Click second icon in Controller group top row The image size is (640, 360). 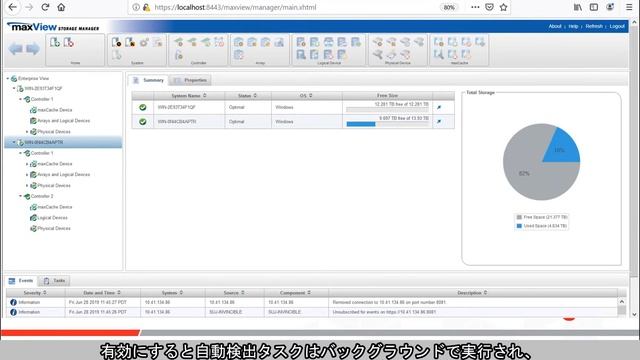pos(192,42)
